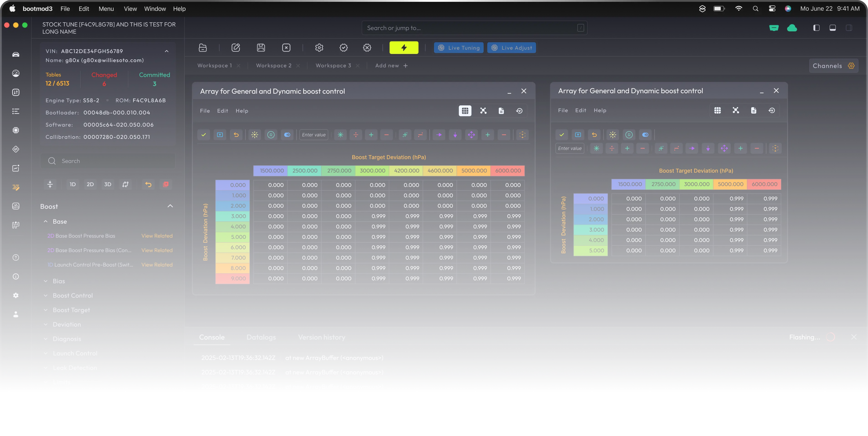Screen dimensions: 868x436
Task: Click the purple down arrow in right array window
Action: 708,148
